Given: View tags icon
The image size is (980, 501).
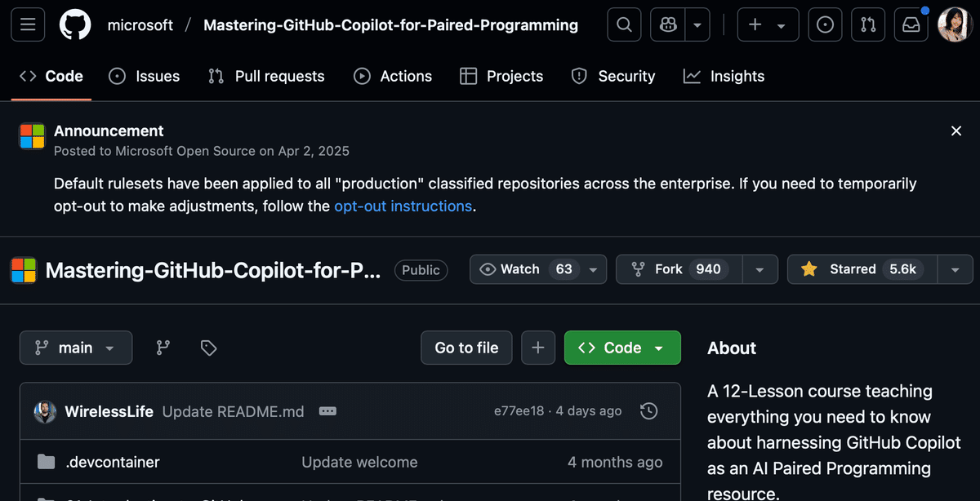Looking at the screenshot, I should (x=208, y=348).
